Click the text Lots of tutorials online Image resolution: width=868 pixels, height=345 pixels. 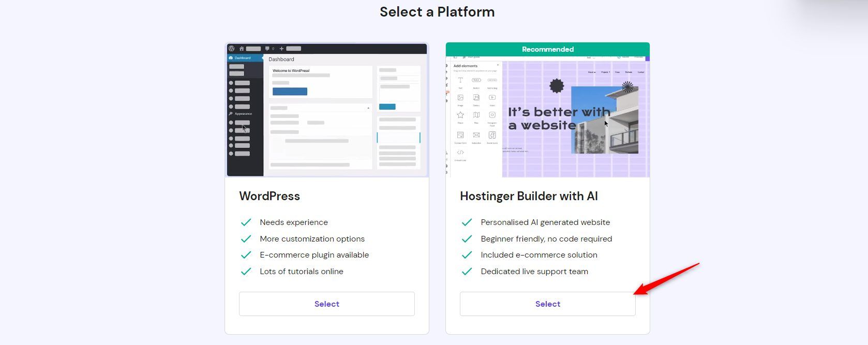coord(302,272)
